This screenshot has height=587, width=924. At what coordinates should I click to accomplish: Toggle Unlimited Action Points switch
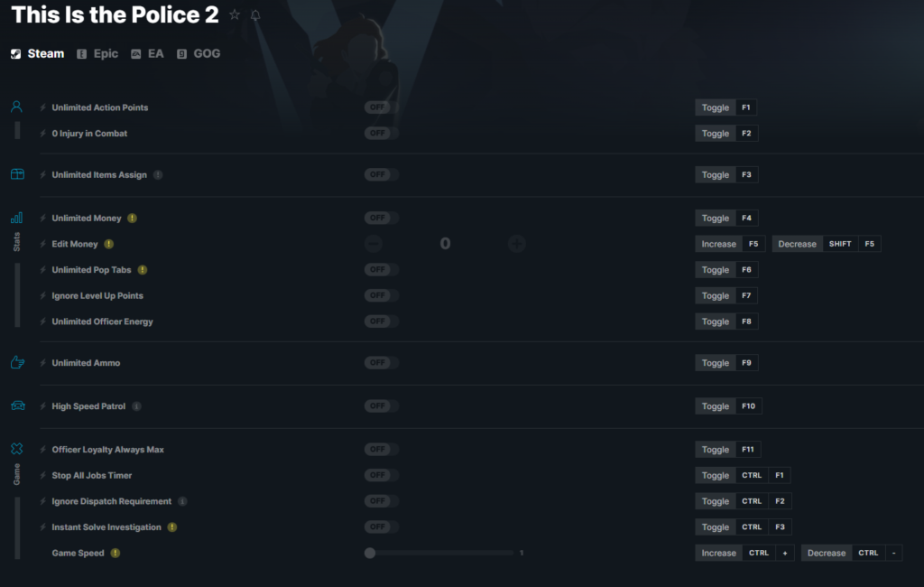pos(381,107)
